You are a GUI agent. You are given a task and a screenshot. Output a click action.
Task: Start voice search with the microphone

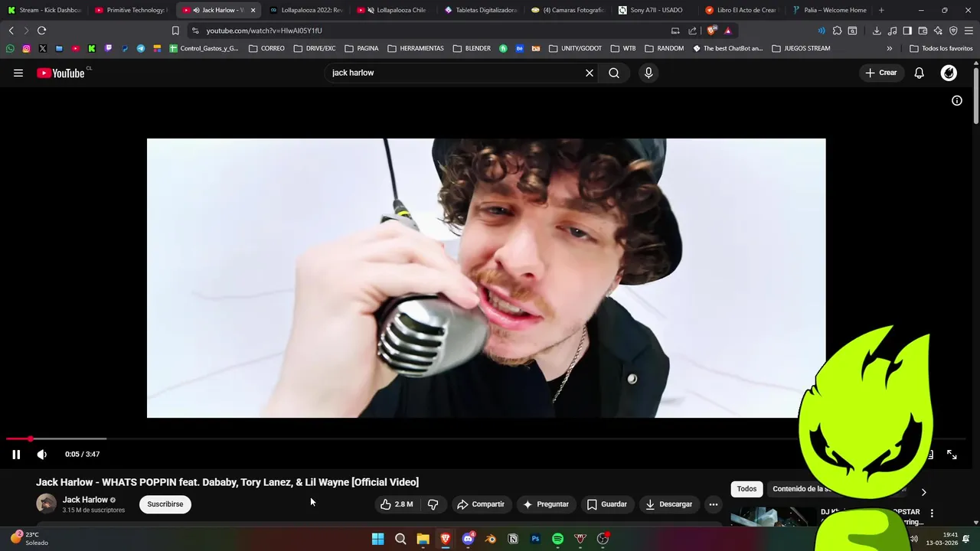[x=648, y=73]
